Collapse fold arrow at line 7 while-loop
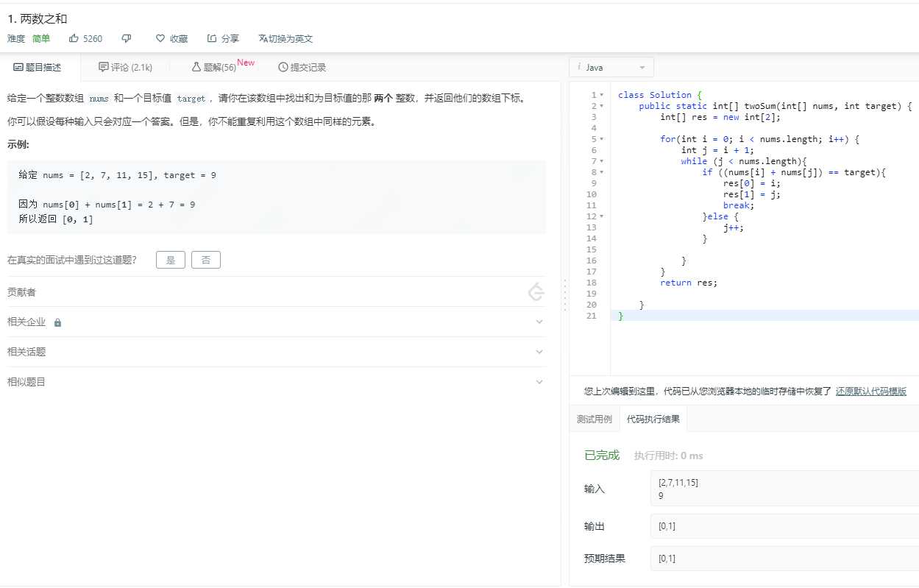The width and height of the screenshot is (919, 588). [x=602, y=161]
